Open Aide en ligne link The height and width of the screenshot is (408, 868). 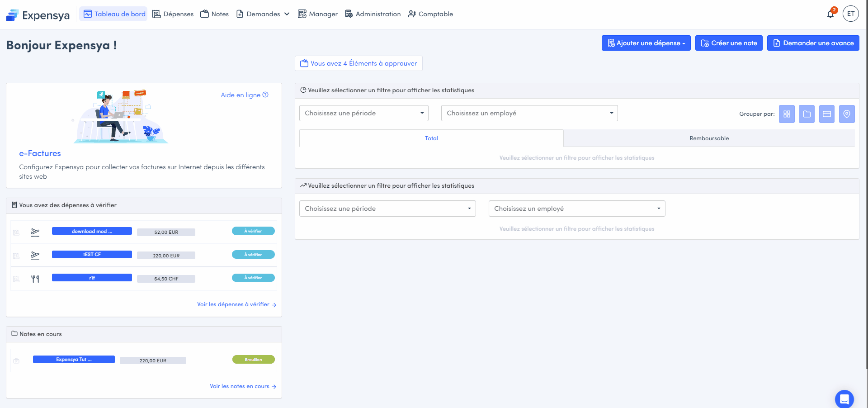(x=245, y=95)
